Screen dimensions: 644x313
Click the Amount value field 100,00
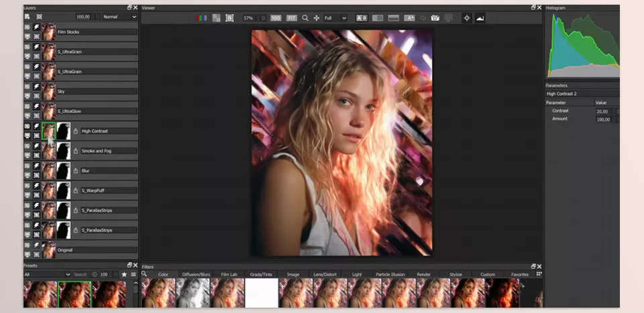[x=603, y=119]
